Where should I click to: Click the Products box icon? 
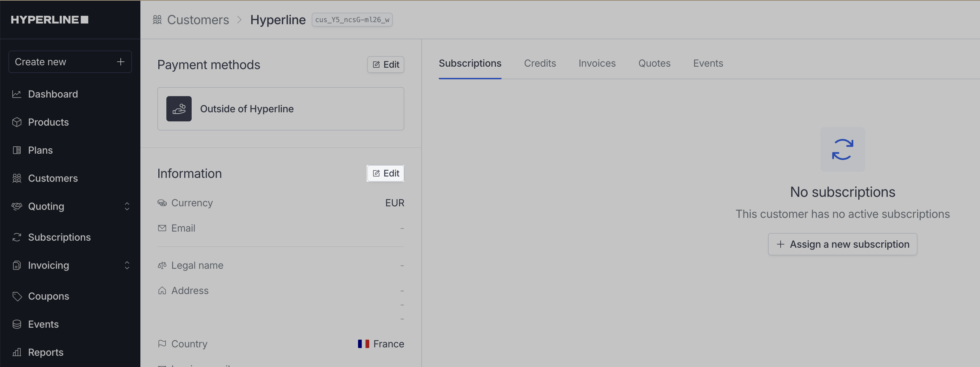click(x=17, y=122)
